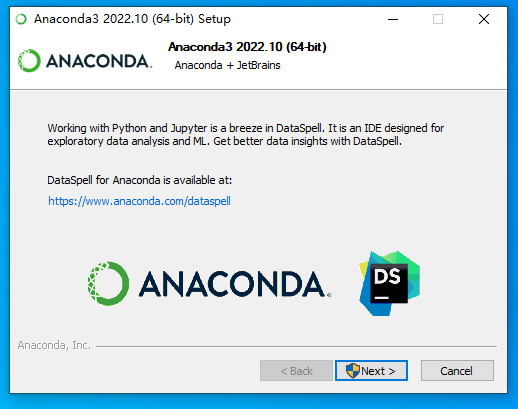
Task: Open the anaconda.com/dataspell link
Action: (x=139, y=201)
